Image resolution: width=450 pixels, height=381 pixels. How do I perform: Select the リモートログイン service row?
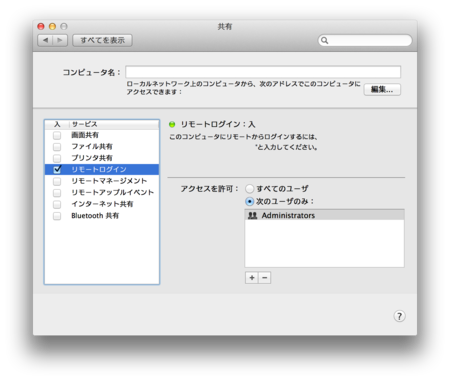[102, 169]
